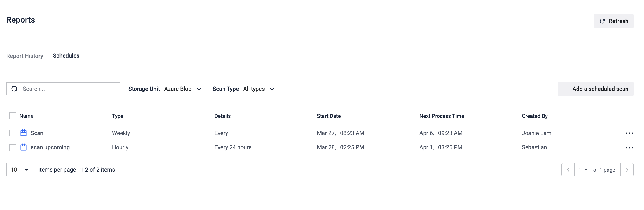Click the calendar icon beside Scan
Viewport: 644px width, 210px height.
(24, 133)
